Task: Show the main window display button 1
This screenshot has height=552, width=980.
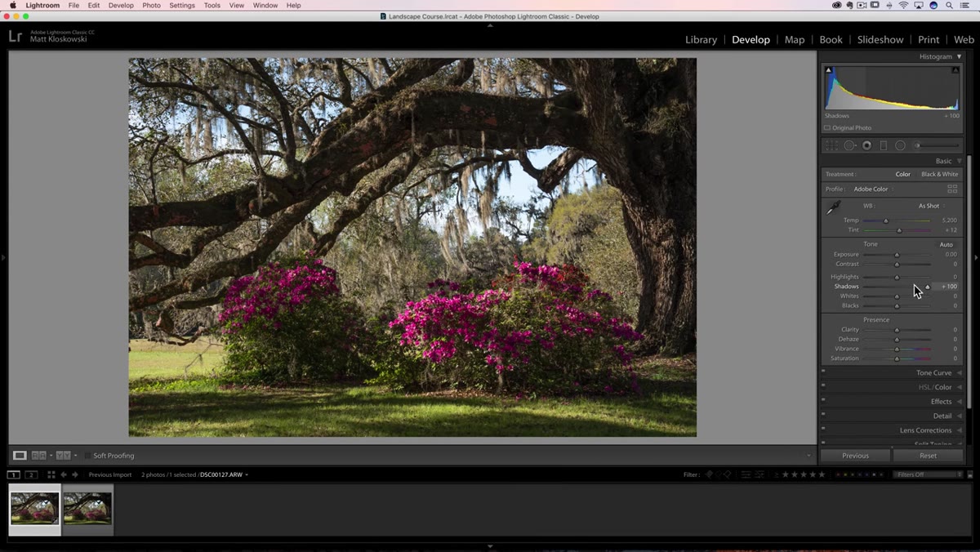Action: point(14,474)
